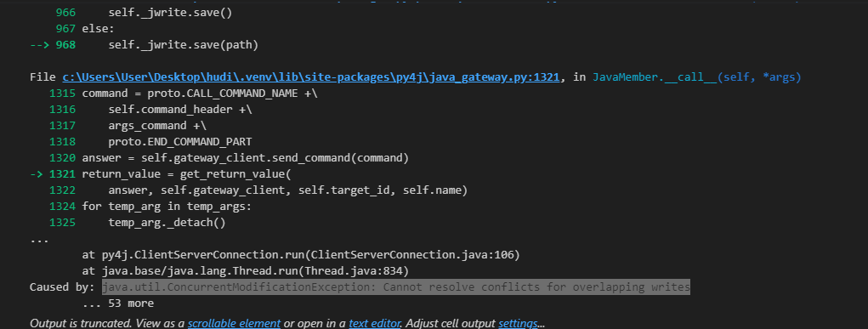868x329 pixels.
Task: Click line 1320 send_command(command)
Action: pyautogui.click(x=245, y=158)
